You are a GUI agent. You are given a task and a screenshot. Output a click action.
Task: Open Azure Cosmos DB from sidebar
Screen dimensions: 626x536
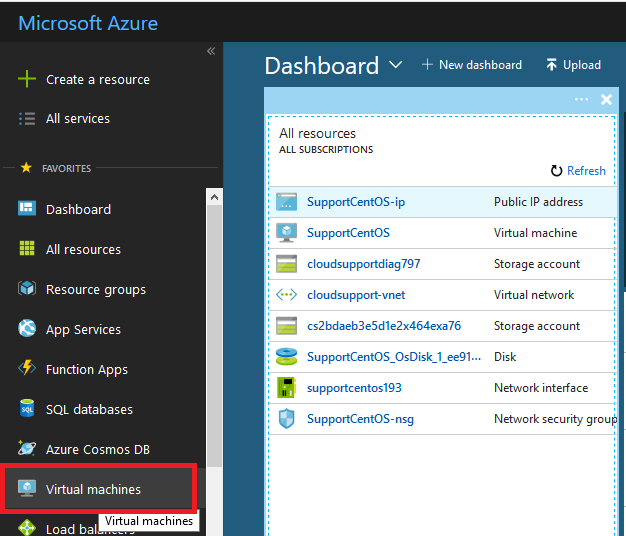point(98,449)
